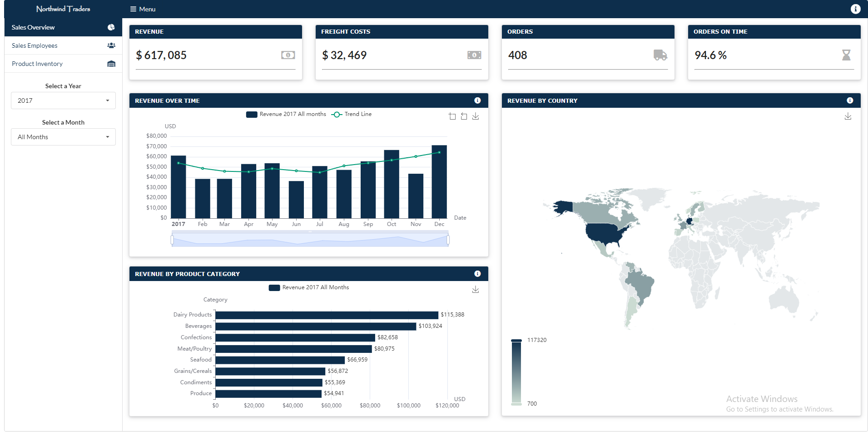Click the Germany region on the map
Screen dimensions: 868x432
click(x=689, y=221)
